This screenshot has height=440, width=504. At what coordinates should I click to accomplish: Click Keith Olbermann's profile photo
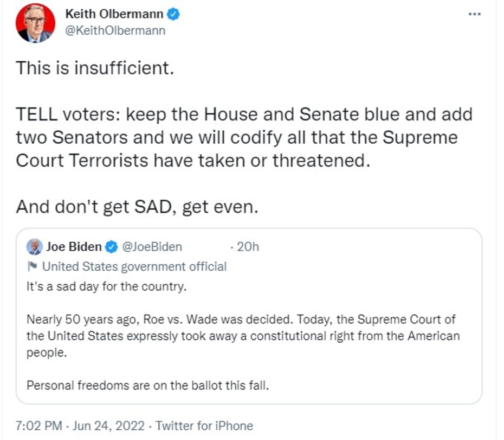(x=35, y=23)
